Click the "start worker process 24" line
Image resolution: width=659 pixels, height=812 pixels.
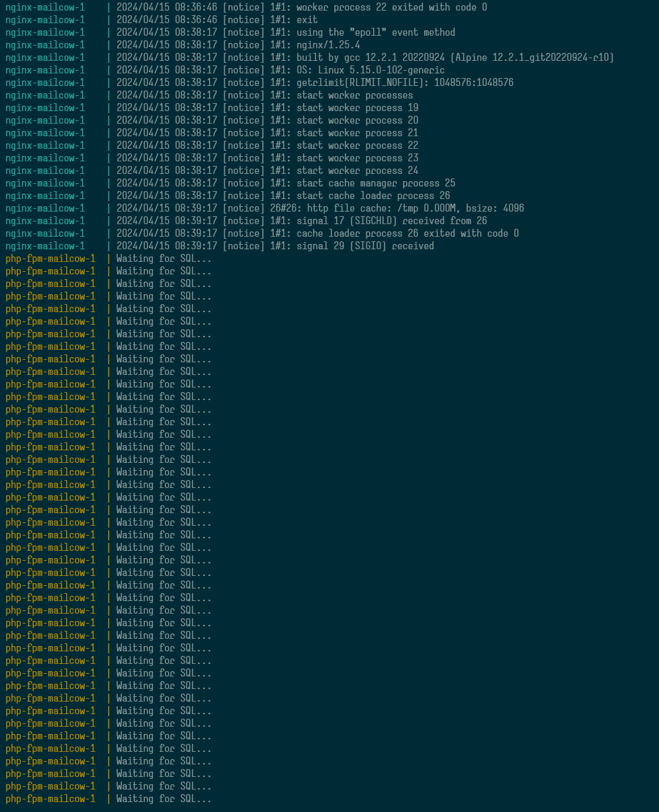tap(357, 171)
